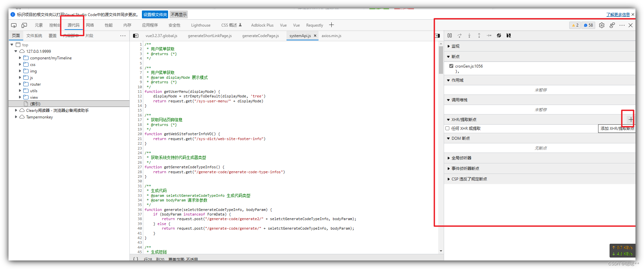
Task: Switch to the 元素 Elements tab
Action: pyautogui.click(x=39, y=25)
